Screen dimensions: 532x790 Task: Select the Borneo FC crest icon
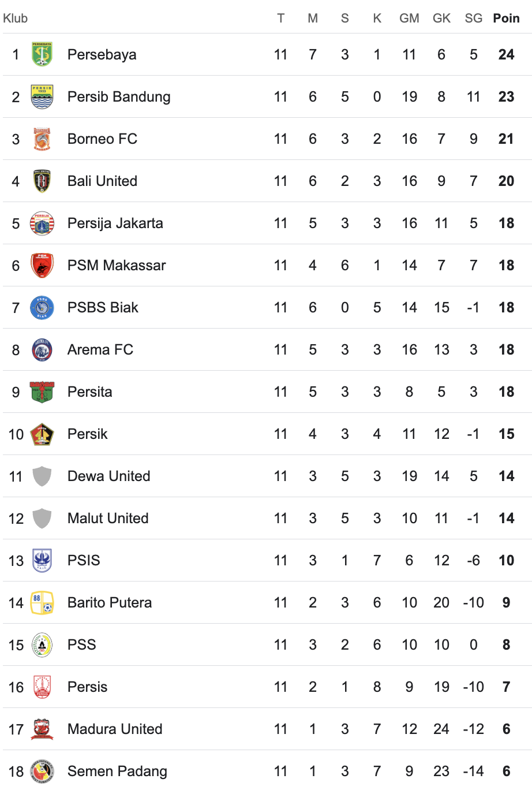click(42, 139)
